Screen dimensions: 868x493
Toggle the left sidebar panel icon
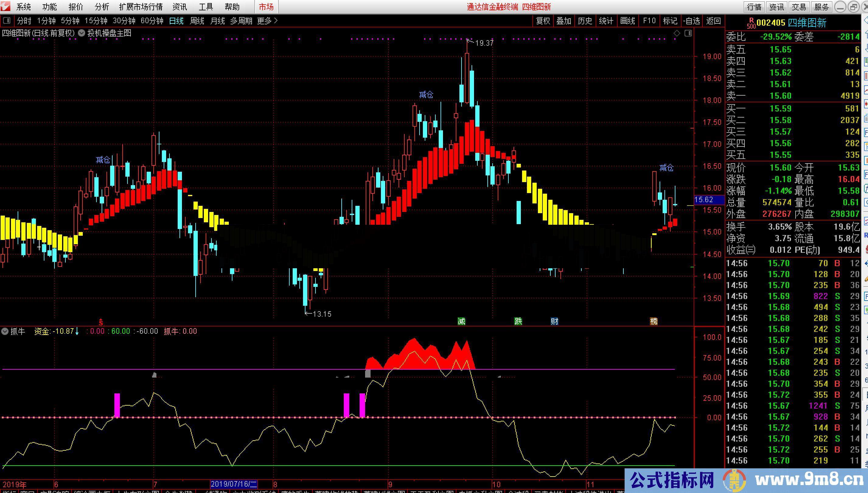click(x=6, y=21)
